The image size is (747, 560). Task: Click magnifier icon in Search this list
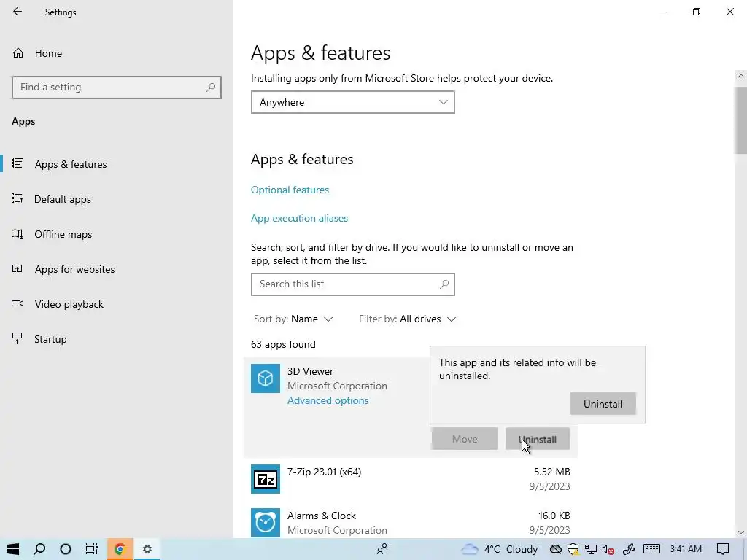(444, 284)
